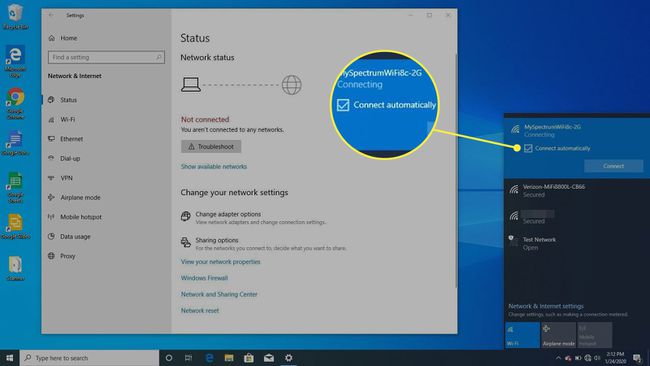This screenshot has height=366, width=650.
Task: Click the Find a setting search box
Action: (x=106, y=57)
